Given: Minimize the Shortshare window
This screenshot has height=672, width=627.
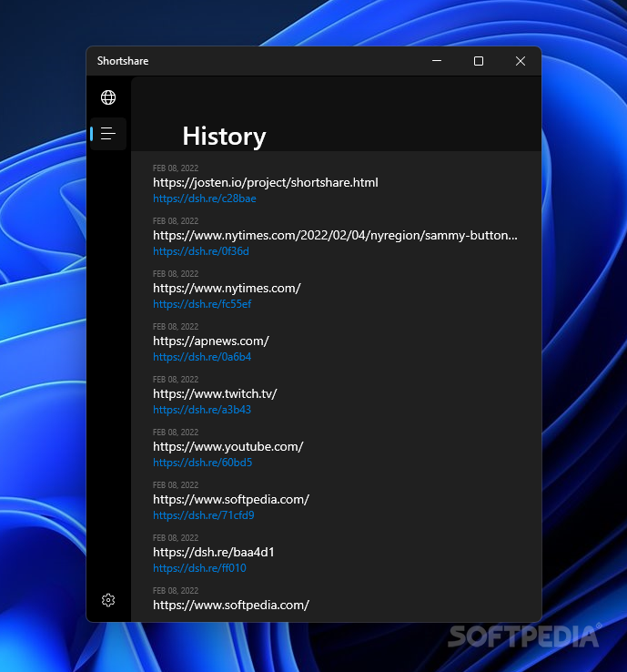Looking at the screenshot, I should (x=437, y=61).
